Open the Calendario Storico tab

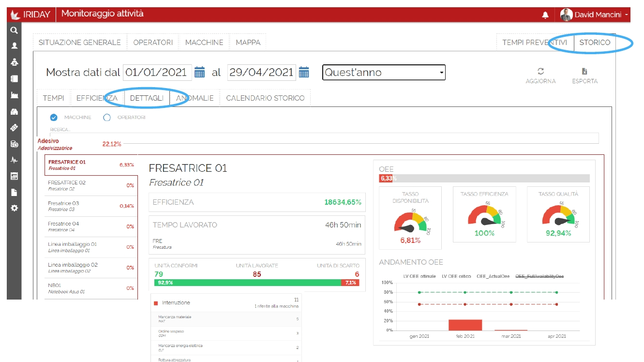(265, 98)
